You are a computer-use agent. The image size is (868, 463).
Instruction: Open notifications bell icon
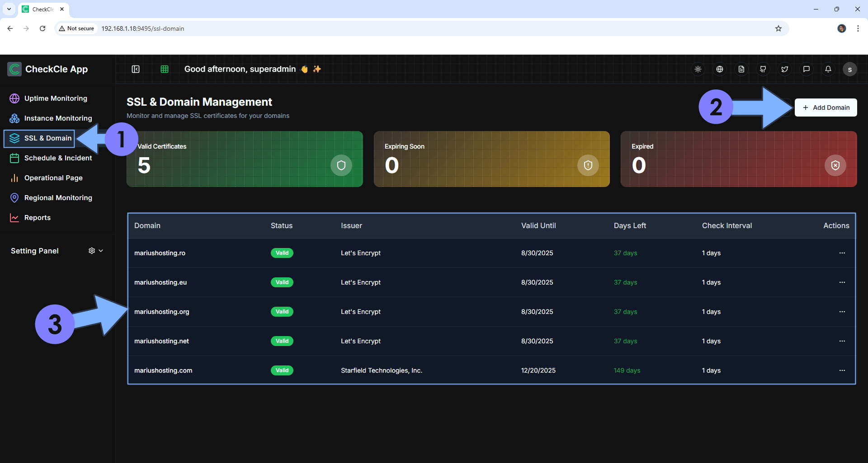click(828, 69)
